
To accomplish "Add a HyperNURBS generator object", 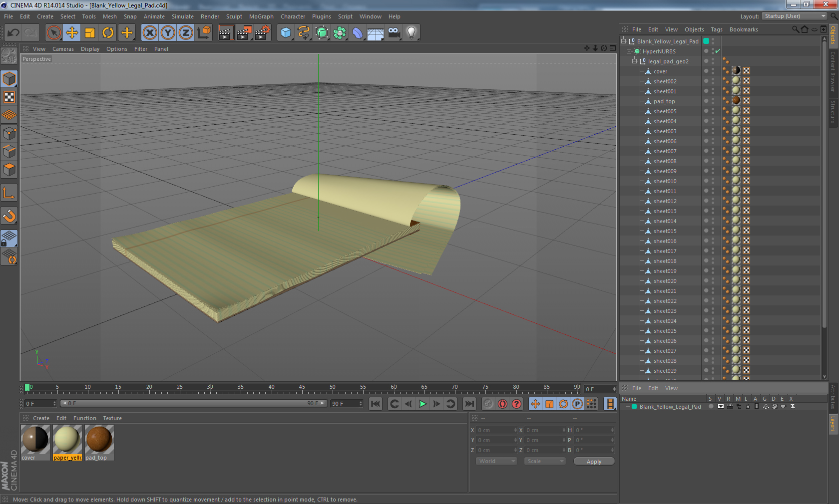I will (322, 33).
